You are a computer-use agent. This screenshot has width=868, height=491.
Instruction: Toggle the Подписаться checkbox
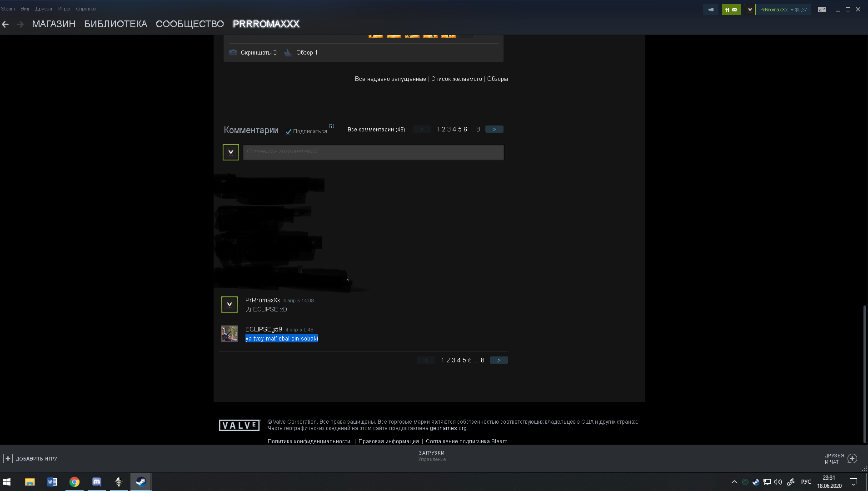[x=288, y=132]
